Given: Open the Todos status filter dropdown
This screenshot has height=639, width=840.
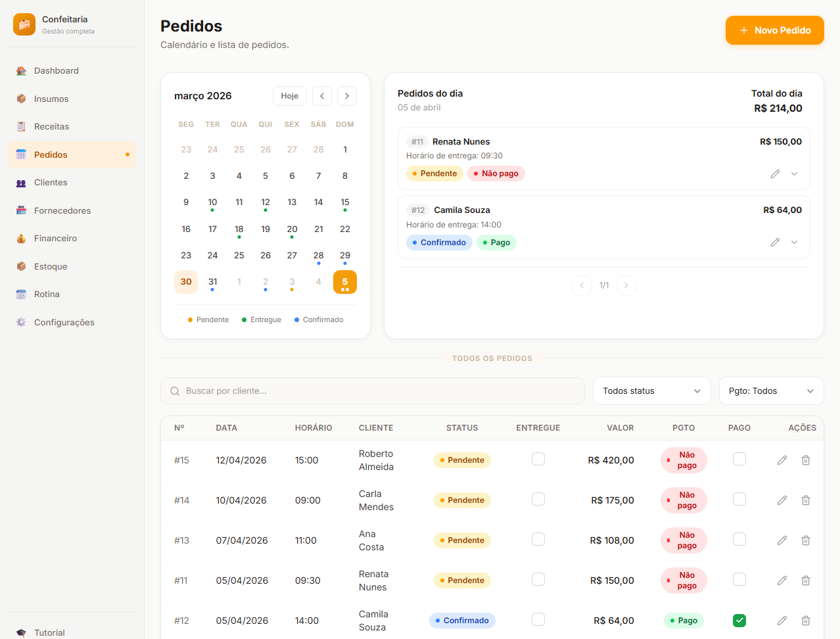Looking at the screenshot, I should tap(651, 391).
